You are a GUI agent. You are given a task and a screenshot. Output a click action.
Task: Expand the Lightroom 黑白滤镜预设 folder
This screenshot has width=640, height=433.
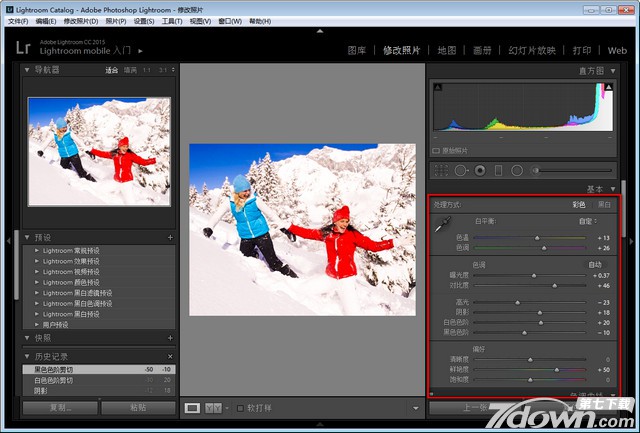click(37, 293)
